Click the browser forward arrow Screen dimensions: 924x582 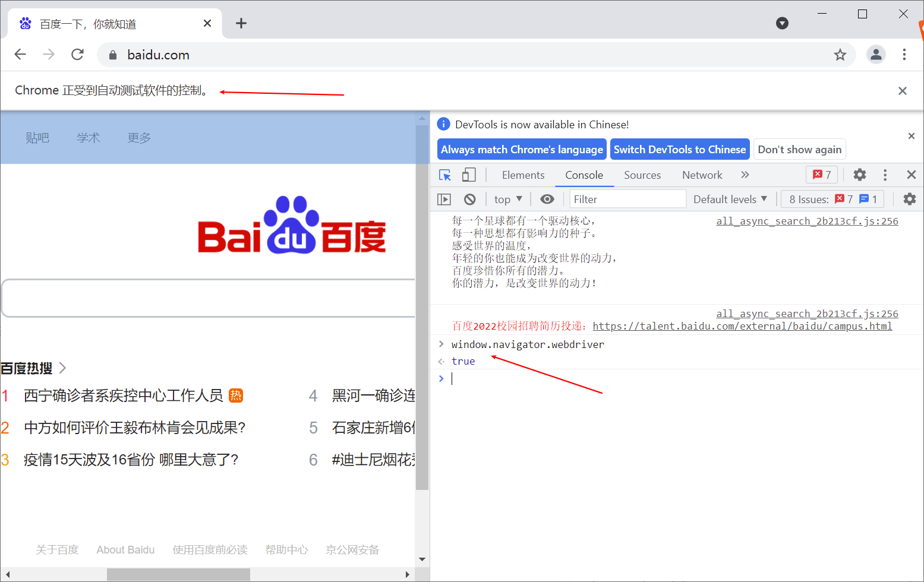(49, 55)
